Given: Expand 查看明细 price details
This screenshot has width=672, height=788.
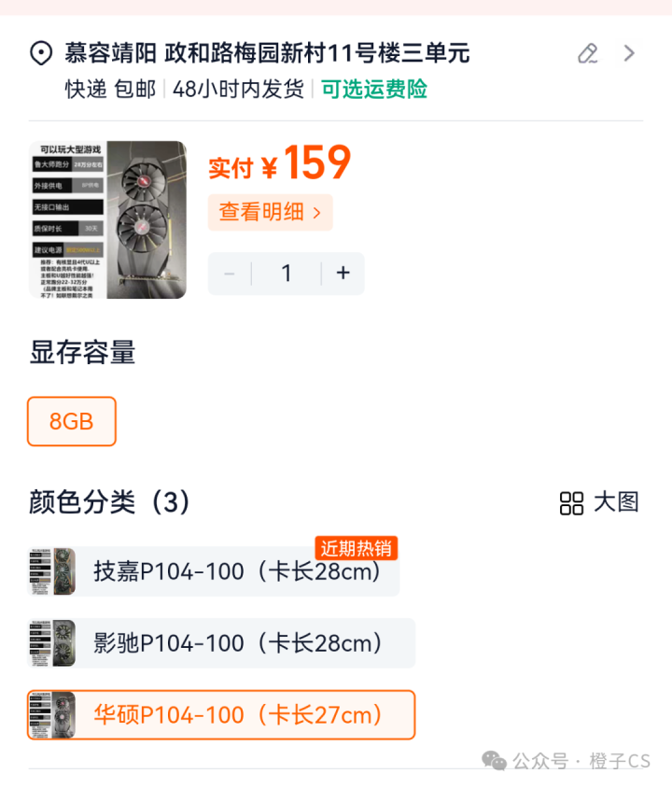Looking at the screenshot, I should [271, 212].
